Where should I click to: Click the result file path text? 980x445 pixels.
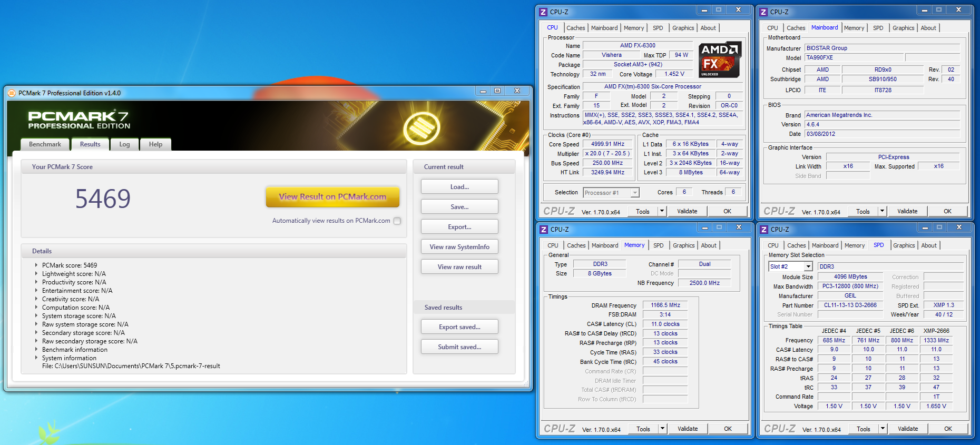coord(131,367)
